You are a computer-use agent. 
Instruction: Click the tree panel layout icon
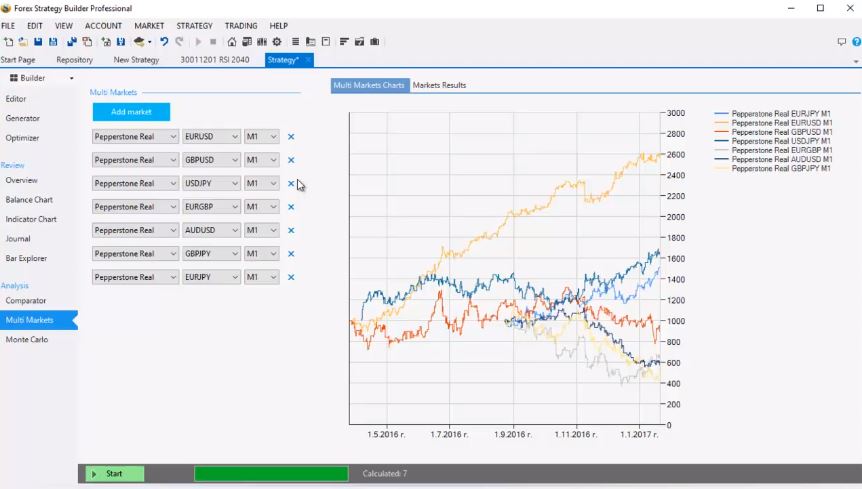click(x=311, y=42)
